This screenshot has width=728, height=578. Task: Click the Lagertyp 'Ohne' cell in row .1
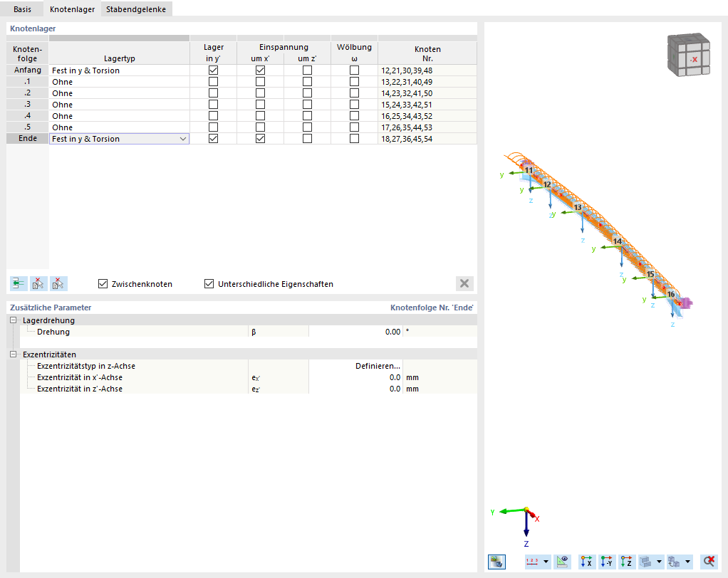(x=120, y=82)
